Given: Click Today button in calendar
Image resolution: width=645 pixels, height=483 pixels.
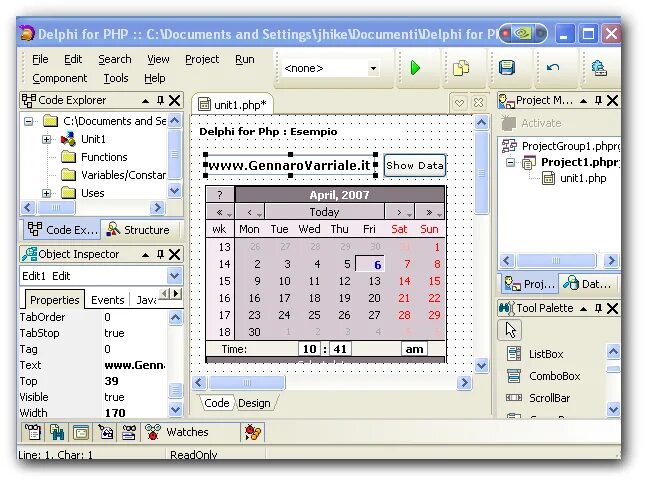Looking at the screenshot, I should [325, 212].
